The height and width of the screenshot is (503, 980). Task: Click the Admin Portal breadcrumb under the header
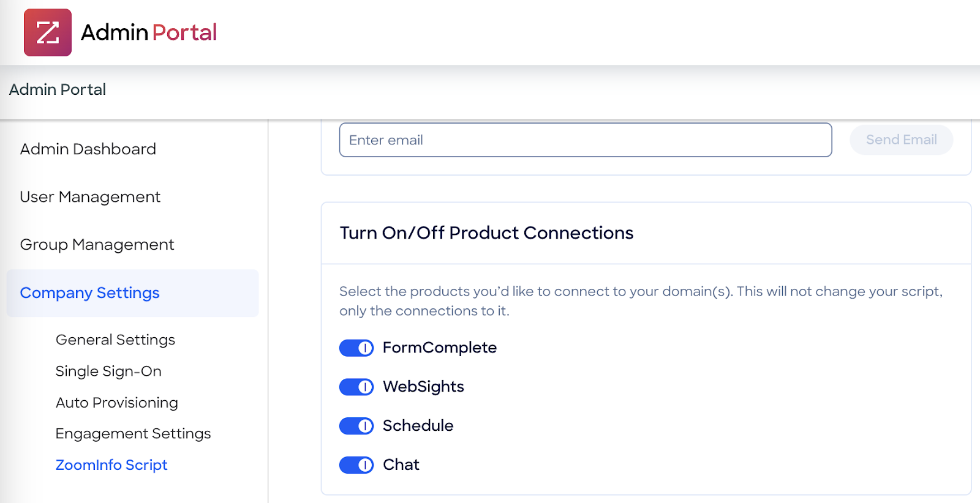[x=58, y=90]
